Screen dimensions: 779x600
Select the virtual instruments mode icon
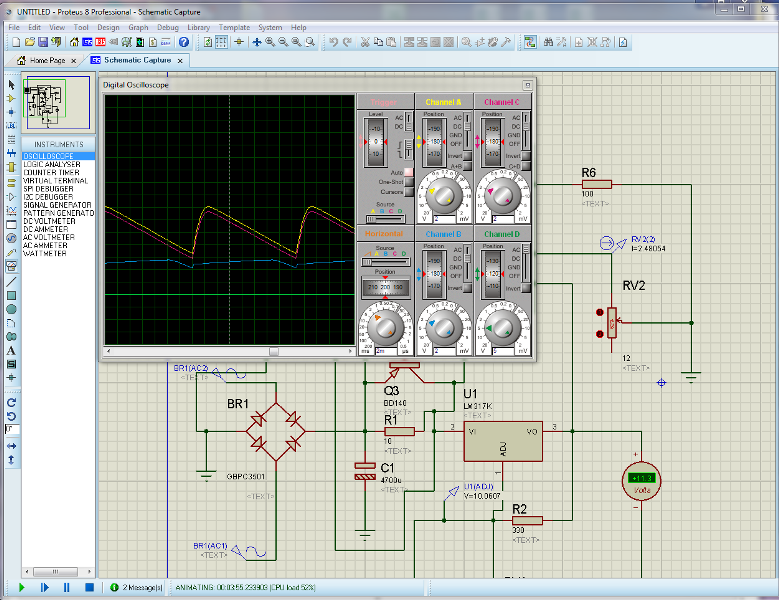(x=11, y=266)
